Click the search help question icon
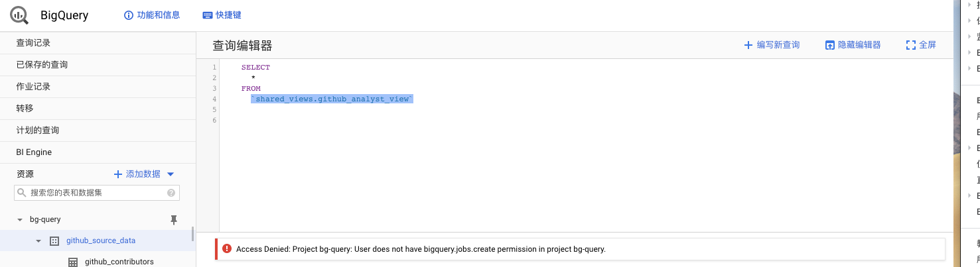This screenshot has height=267, width=980. tap(171, 193)
